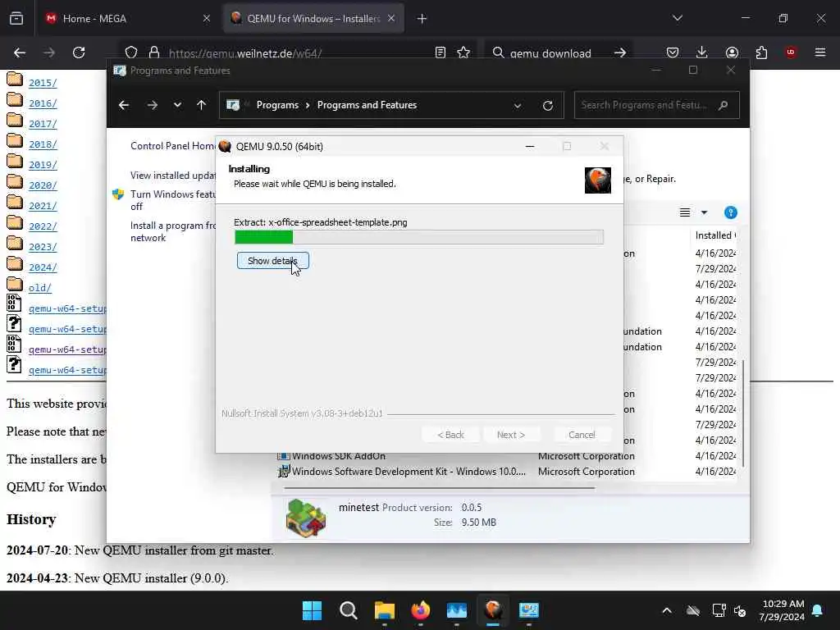This screenshot has height=630, width=840.
Task: Close the QEMU for Windows tab
Action: tap(391, 19)
